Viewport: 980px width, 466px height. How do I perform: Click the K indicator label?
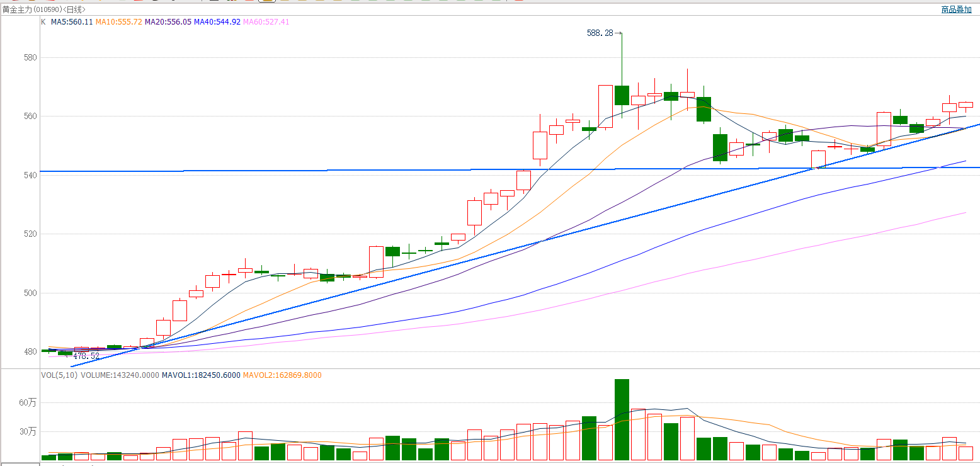click(x=43, y=22)
